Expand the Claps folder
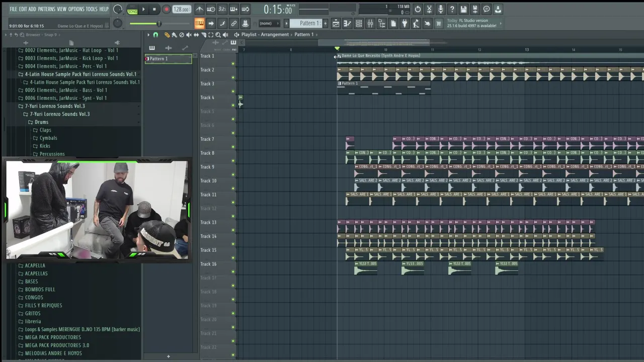The height and width of the screenshot is (362, 644). (42, 130)
